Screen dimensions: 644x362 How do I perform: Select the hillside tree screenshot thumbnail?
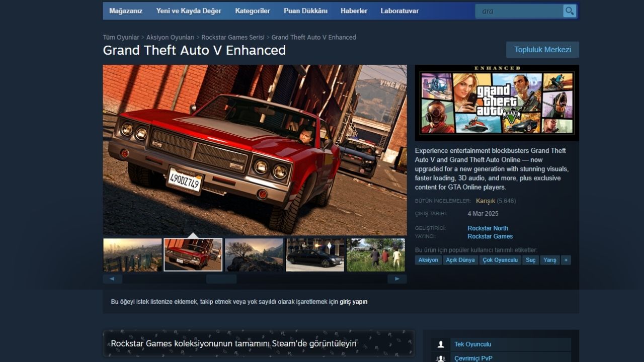(254, 255)
